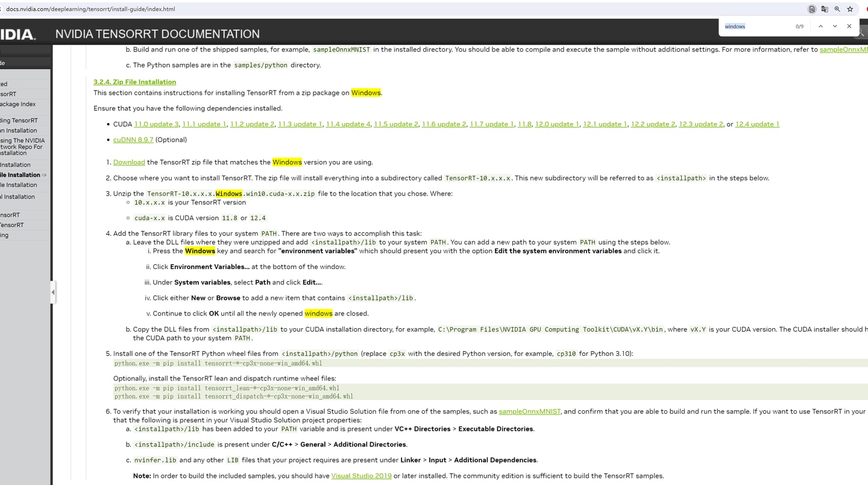Open CUDA '12.1 update 1' link

click(x=605, y=124)
